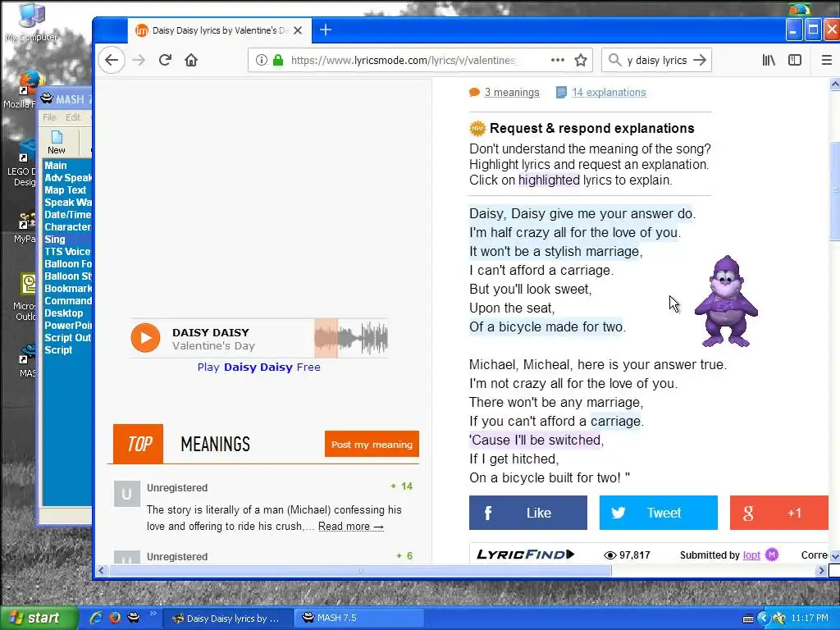840x630 pixels.
Task: Select Sing in the MASH sidebar
Action: click(x=55, y=239)
